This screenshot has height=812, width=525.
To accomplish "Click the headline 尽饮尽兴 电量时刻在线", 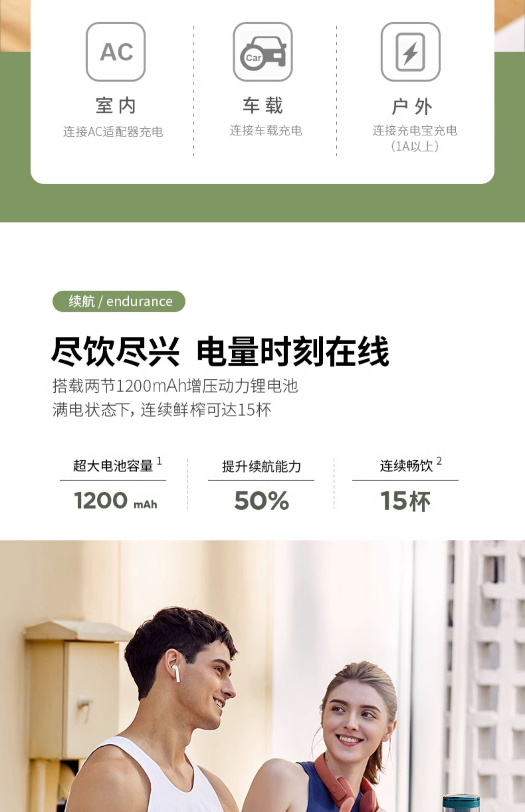I will pos(220,351).
